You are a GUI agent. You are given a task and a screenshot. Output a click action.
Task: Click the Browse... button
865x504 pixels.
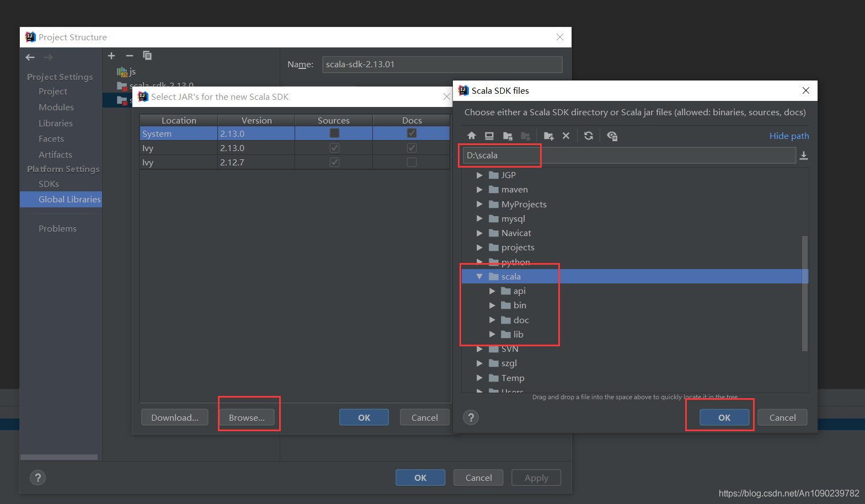(247, 417)
